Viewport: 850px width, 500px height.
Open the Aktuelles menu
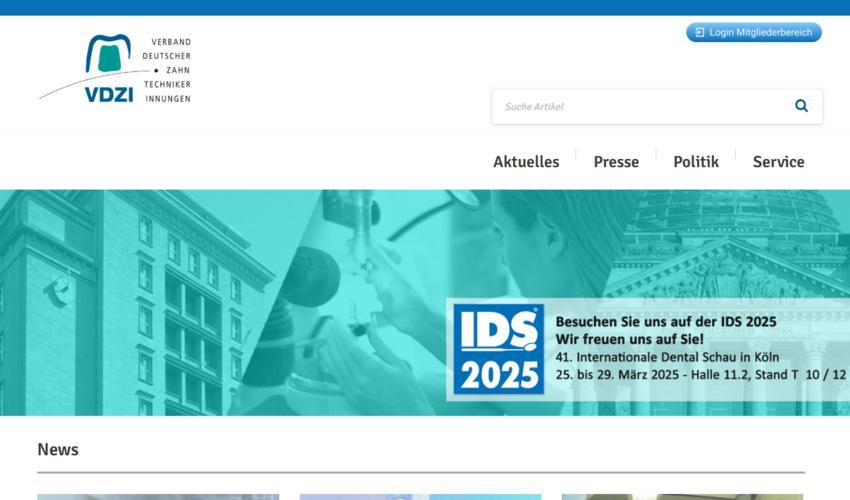[526, 162]
